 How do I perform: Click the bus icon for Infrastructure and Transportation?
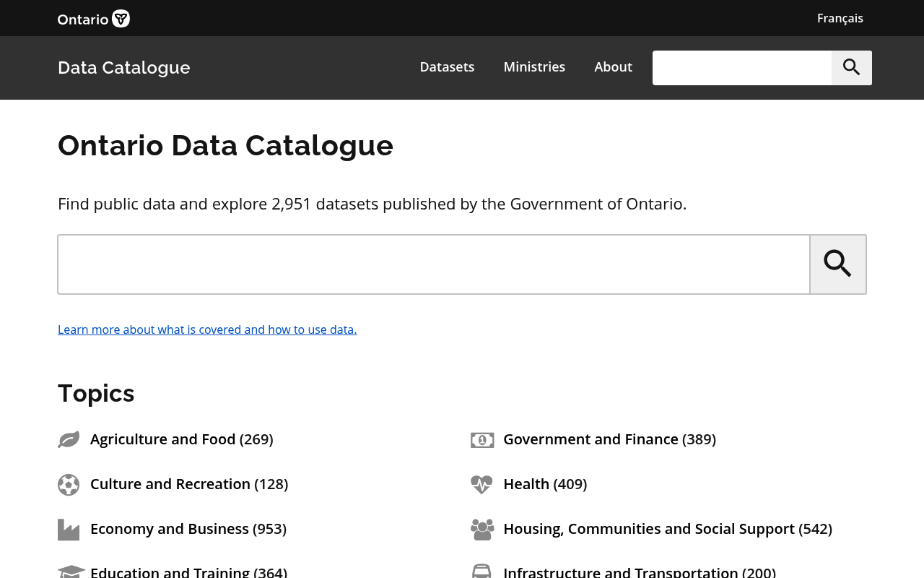click(x=481, y=571)
